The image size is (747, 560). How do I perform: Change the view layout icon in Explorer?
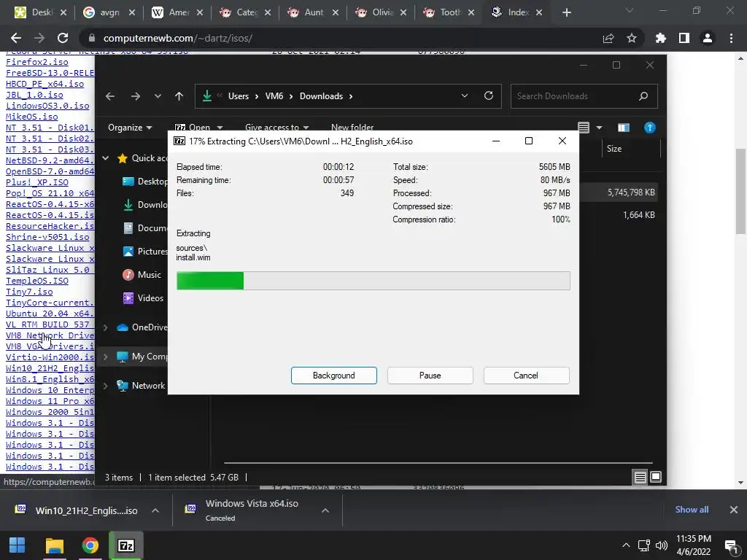(584, 128)
